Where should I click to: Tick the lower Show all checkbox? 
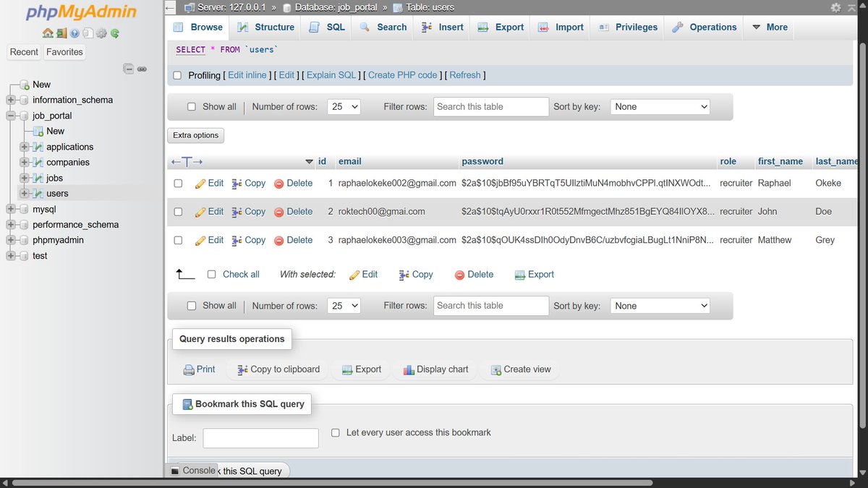coord(192,306)
